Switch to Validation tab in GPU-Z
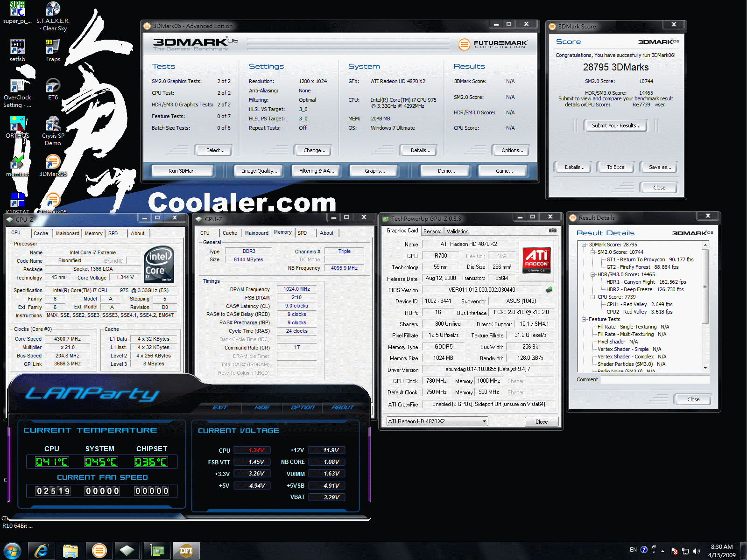Image resolution: width=747 pixels, height=560 pixels. click(458, 231)
